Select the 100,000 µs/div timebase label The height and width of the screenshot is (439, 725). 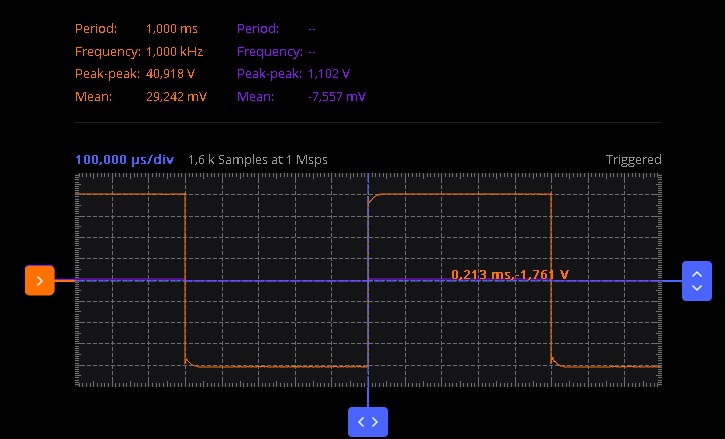click(x=124, y=160)
